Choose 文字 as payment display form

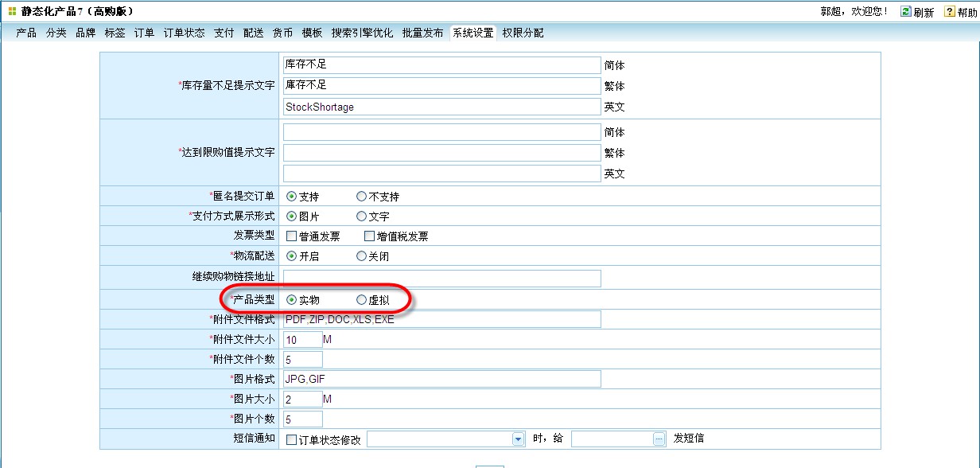362,216
